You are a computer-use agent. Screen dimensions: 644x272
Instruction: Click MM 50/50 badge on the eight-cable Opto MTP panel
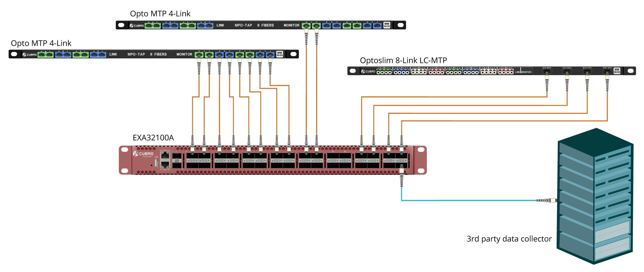click(x=279, y=54)
